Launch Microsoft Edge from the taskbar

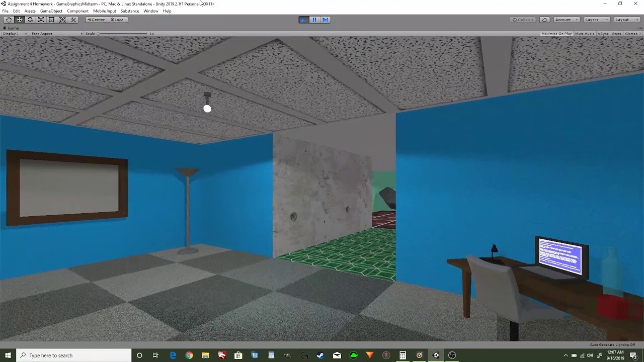[x=173, y=355]
